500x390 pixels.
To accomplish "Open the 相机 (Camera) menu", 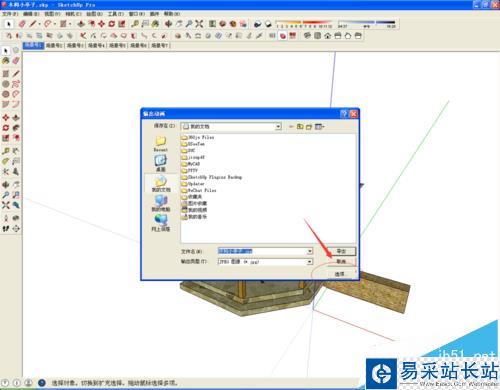I will (x=73, y=14).
